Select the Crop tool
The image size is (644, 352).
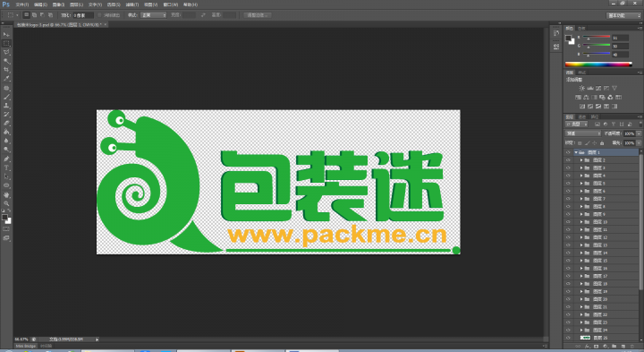[6, 70]
